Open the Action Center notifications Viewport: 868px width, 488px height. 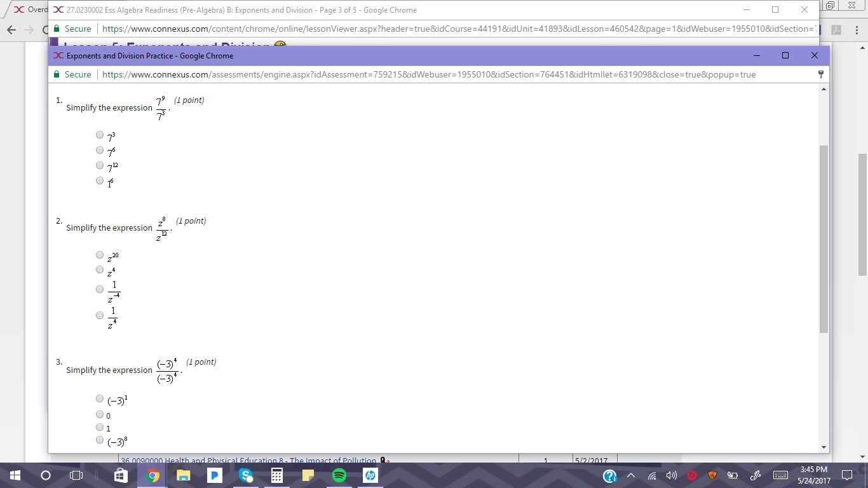[x=846, y=475]
